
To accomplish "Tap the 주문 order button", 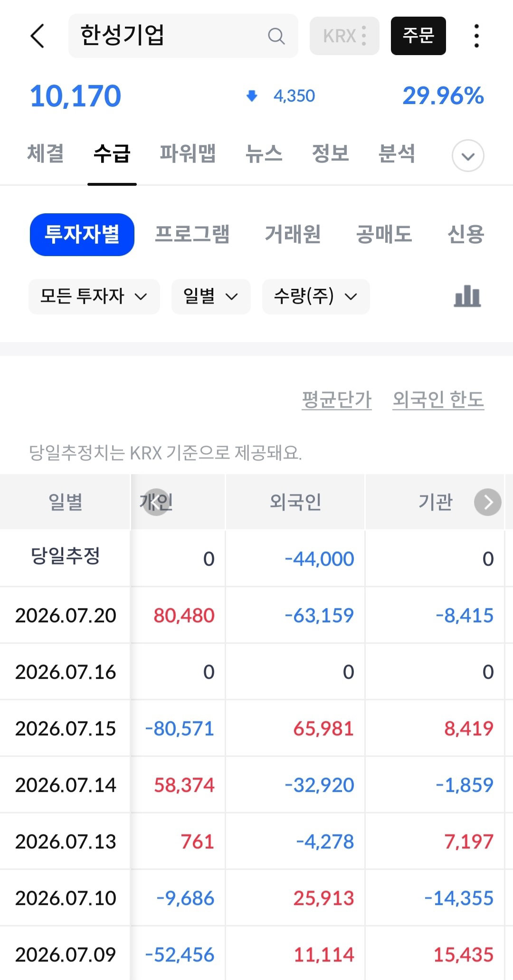I will pyautogui.click(x=418, y=36).
